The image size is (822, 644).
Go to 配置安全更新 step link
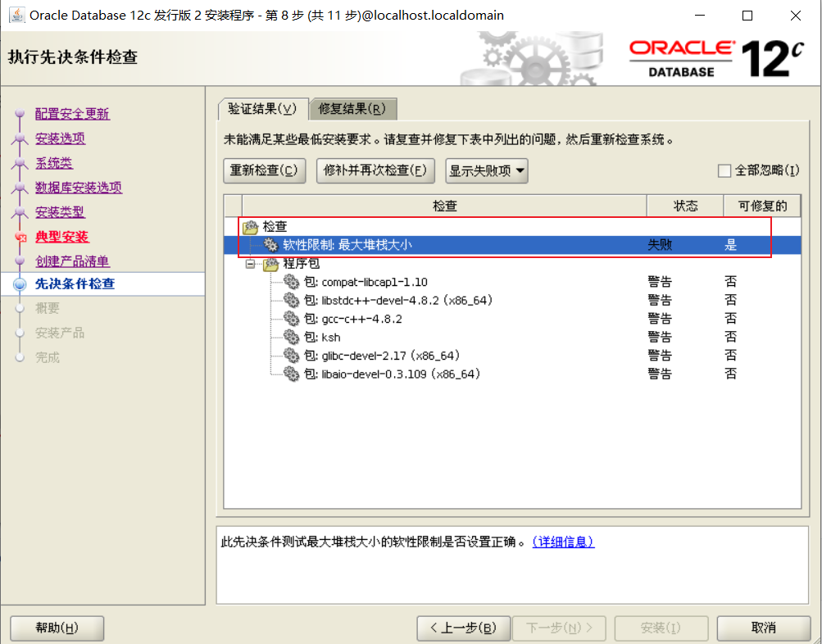click(x=72, y=114)
